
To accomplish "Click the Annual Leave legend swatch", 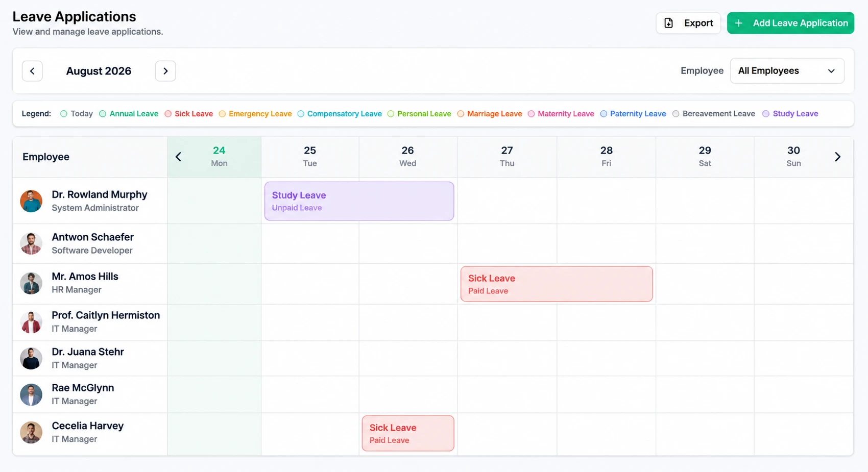I will pos(103,114).
